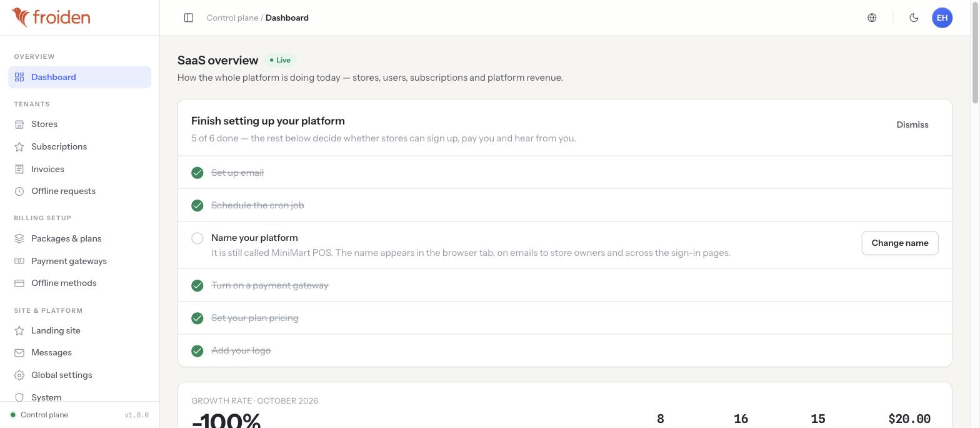This screenshot has height=428, width=980.
Task: Click the Froiden logo
Action: tap(51, 18)
